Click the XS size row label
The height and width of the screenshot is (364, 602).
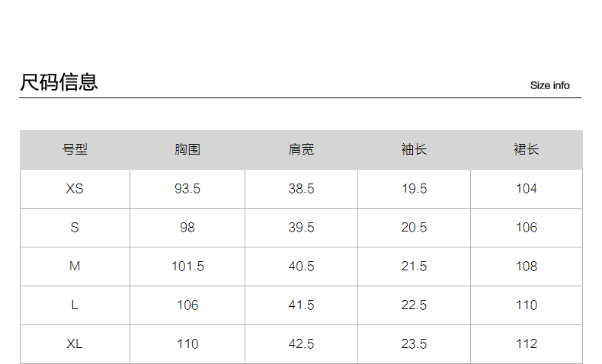pyautogui.click(x=75, y=189)
